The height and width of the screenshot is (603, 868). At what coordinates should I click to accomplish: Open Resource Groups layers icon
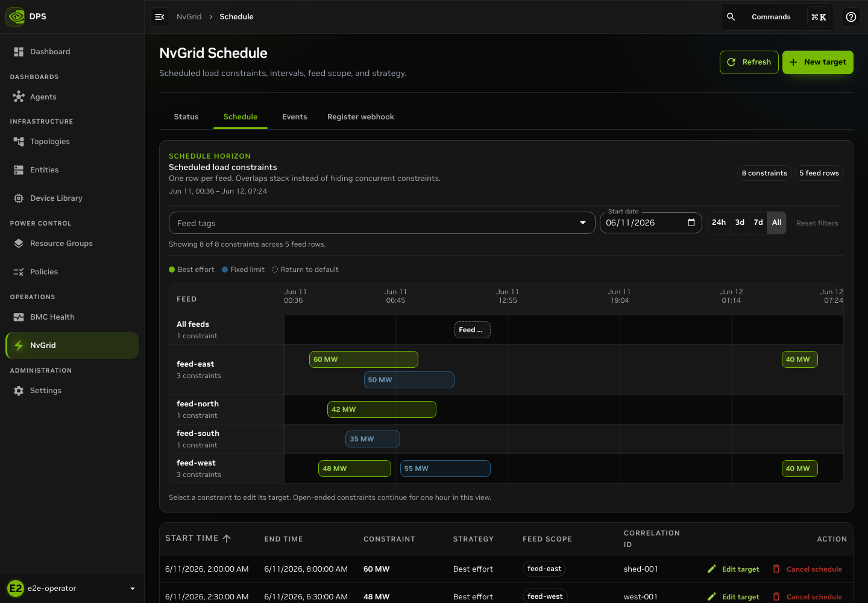pyautogui.click(x=19, y=244)
